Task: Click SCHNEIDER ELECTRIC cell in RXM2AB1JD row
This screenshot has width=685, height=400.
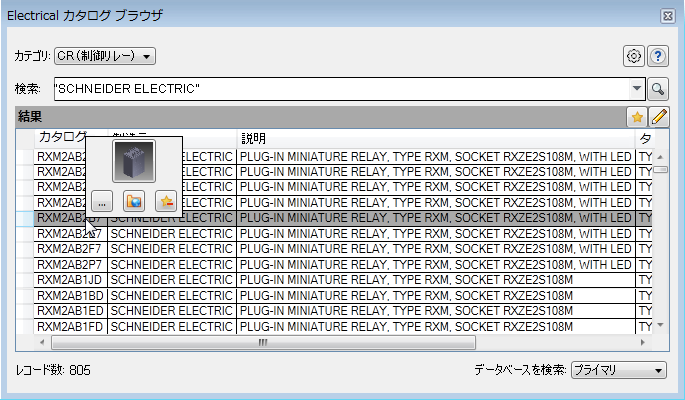Action: [x=172, y=280]
